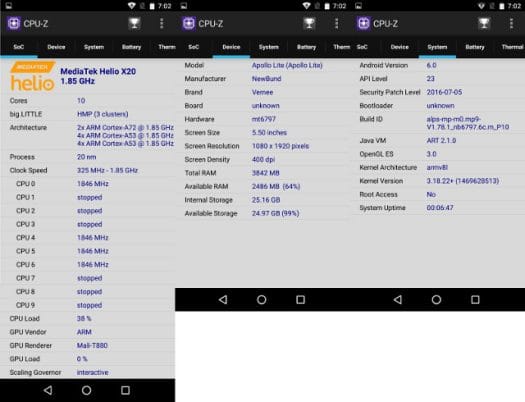Open the three-dot overflow menu in left screen
This screenshot has width=525, height=402.
coord(162,23)
